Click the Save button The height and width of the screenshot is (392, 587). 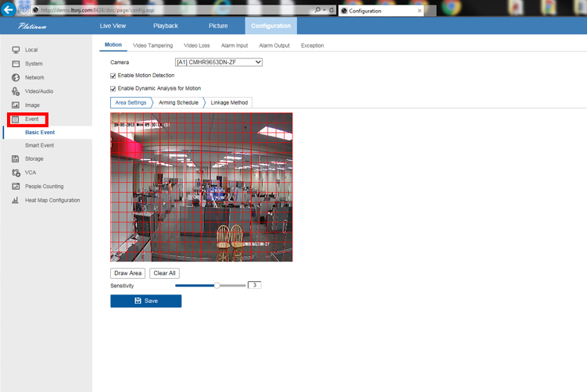(145, 301)
